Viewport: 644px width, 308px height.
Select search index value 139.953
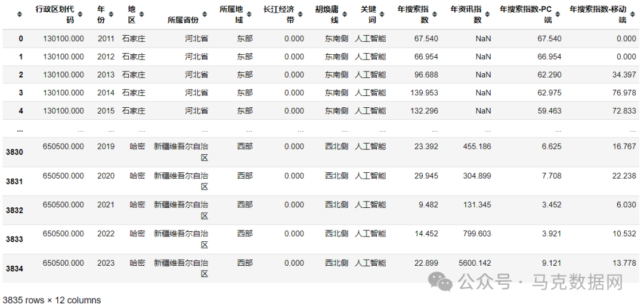pyautogui.click(x=425, y=93)
